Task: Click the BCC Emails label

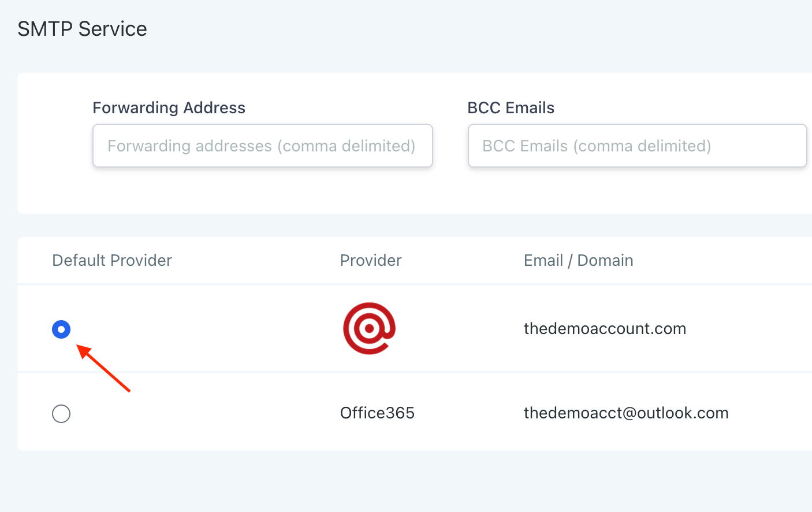Action: tap(511, 108)
